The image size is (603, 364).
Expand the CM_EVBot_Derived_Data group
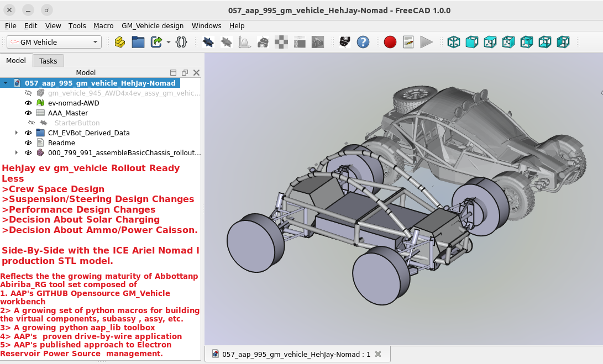pyautogui.click(x=17, y=133)
